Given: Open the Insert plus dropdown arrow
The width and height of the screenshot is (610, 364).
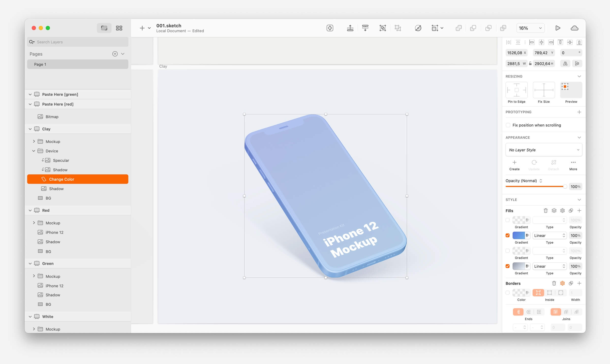Looking at the screenshot, I should pos(149,28).
